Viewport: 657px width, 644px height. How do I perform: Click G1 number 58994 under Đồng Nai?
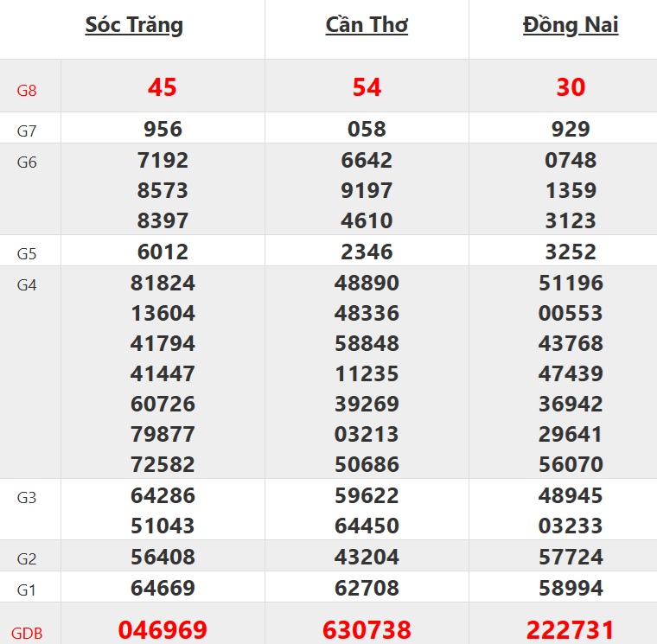[571, 589]
